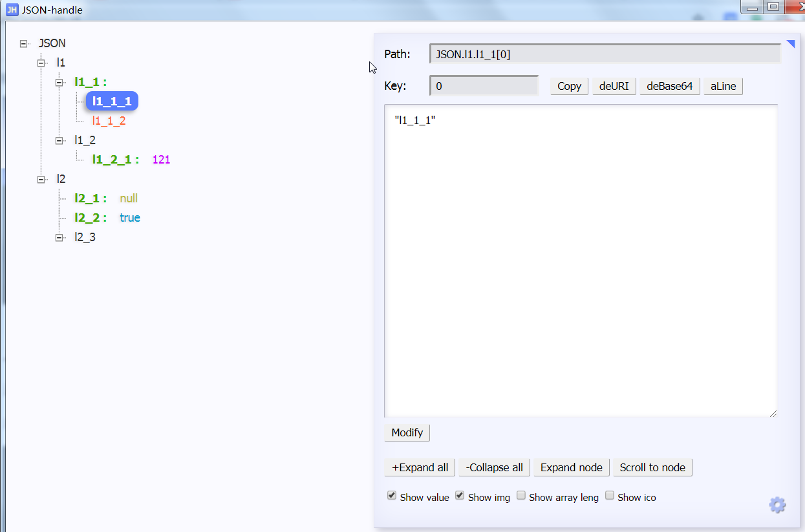Select the l1 node label
Screen dimensions: 805x532
pos(61,63)
